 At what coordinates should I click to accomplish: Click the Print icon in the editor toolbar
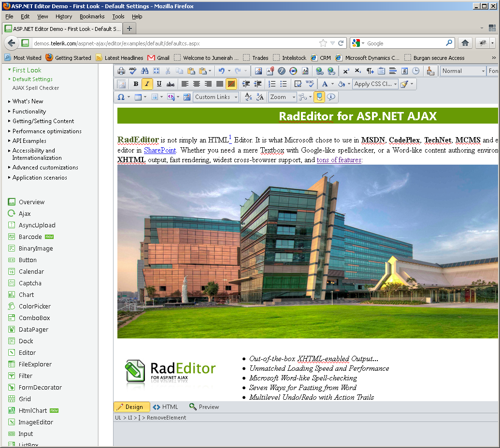click(121, 71)
